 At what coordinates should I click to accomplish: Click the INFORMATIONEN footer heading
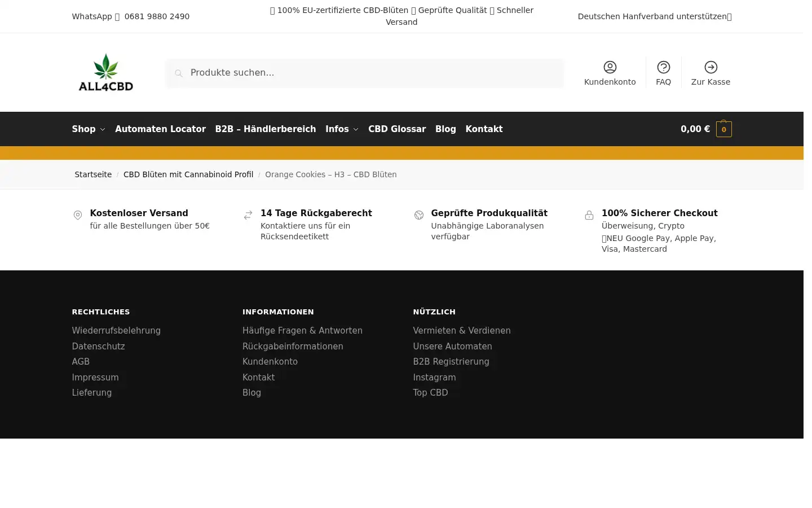[278, 312]
